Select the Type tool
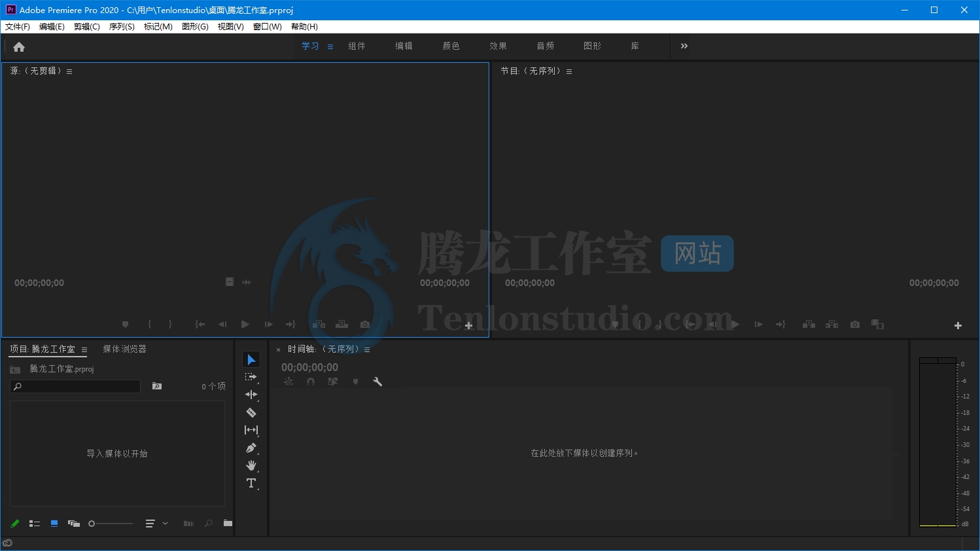Viewport: 980px width, 551px height. coord(251,484)
